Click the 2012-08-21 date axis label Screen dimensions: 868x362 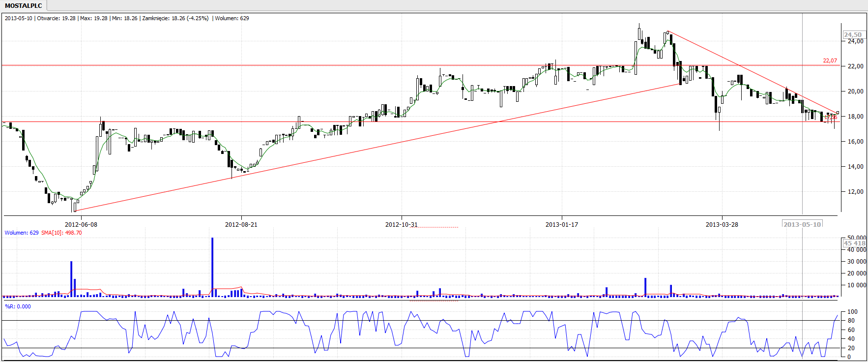coord(241,224)
